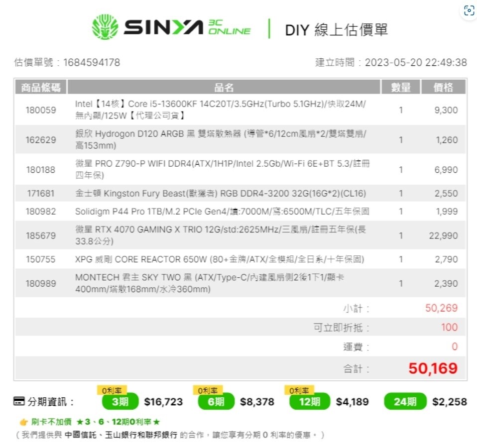Click the Sinya lion logo icon
The width and height of the screenshot is (477, 448).
(105, 27)
